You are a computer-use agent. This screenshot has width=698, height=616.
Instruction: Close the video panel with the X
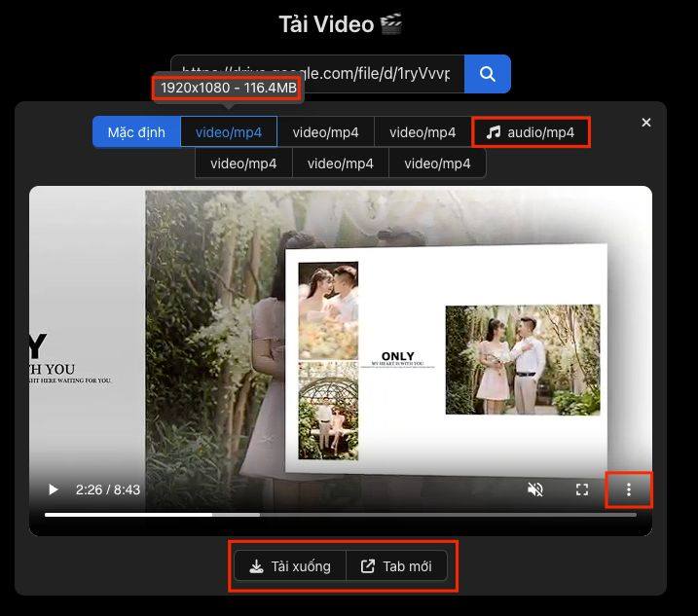(646, 123)
